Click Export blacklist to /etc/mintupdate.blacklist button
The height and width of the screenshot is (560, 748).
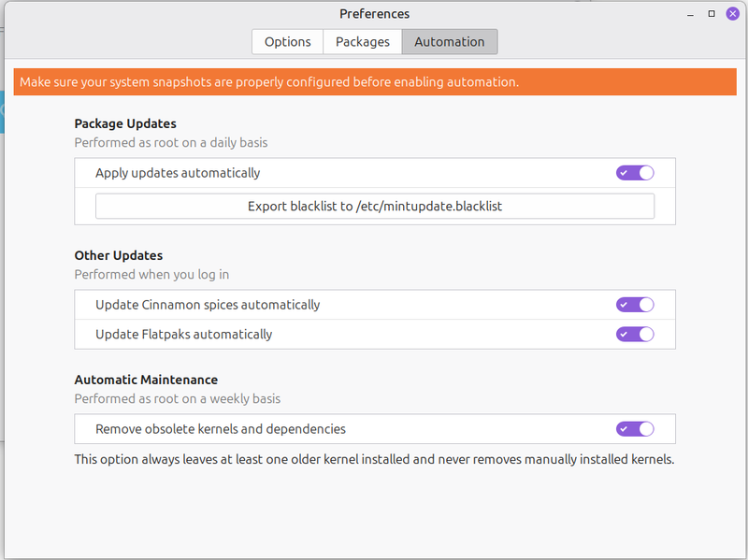coord(375,206)
